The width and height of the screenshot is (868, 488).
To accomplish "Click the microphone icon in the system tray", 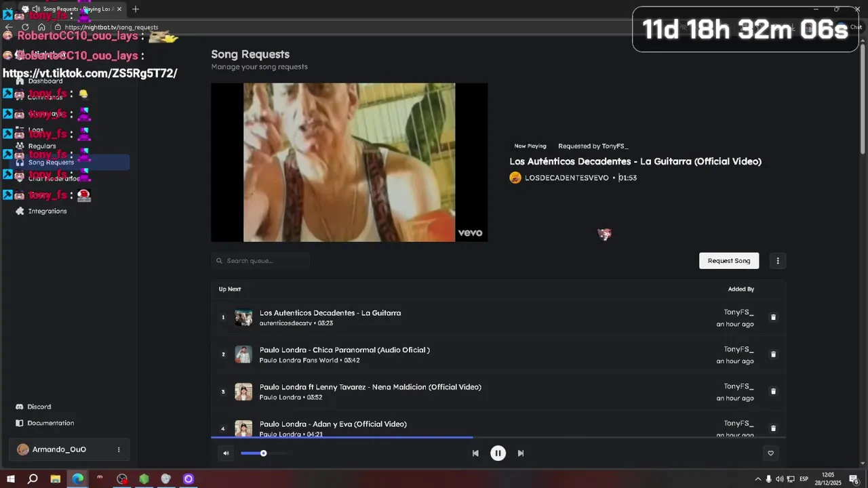I will (769, 479).
